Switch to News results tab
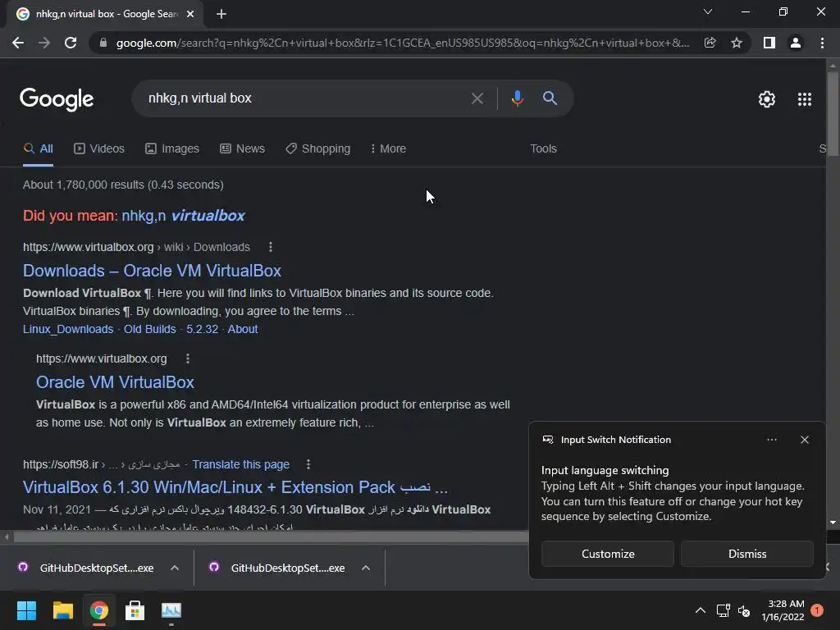 [x=242, y=148]
